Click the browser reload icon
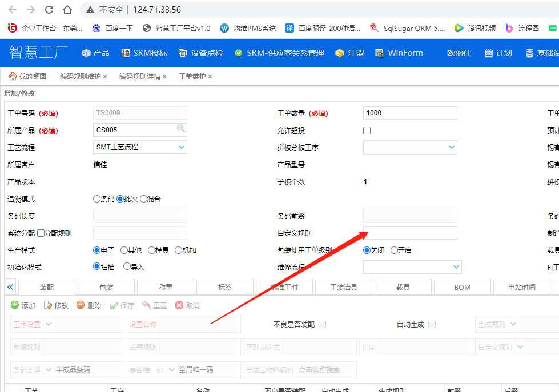 49,10
